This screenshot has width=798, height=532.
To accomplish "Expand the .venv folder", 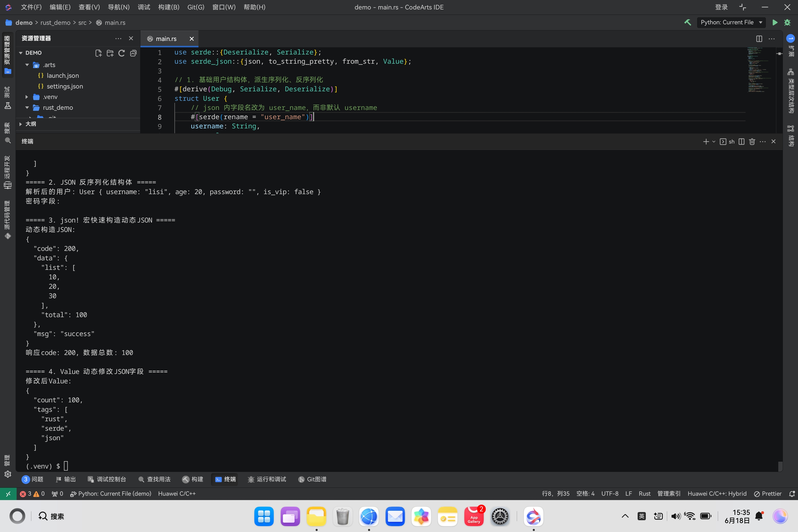I will point(27,97).
